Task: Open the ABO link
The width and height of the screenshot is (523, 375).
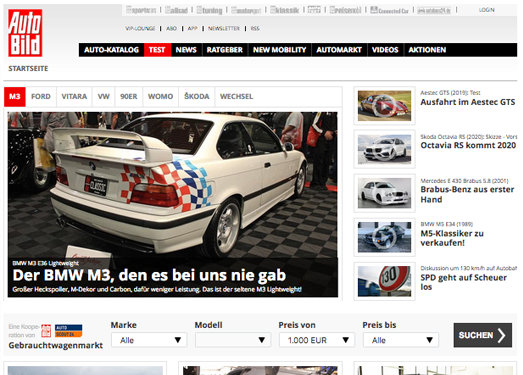Action: coord(171,28)
